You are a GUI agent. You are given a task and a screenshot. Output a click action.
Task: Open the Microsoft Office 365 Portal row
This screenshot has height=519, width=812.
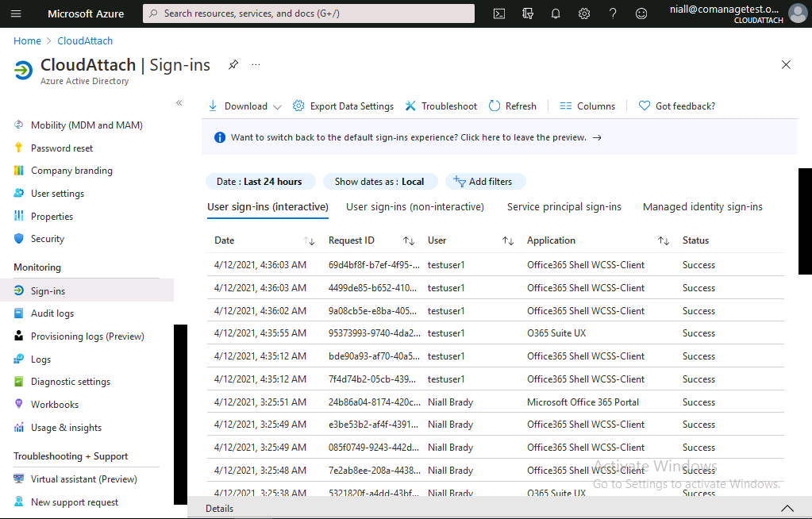[495, 402]
